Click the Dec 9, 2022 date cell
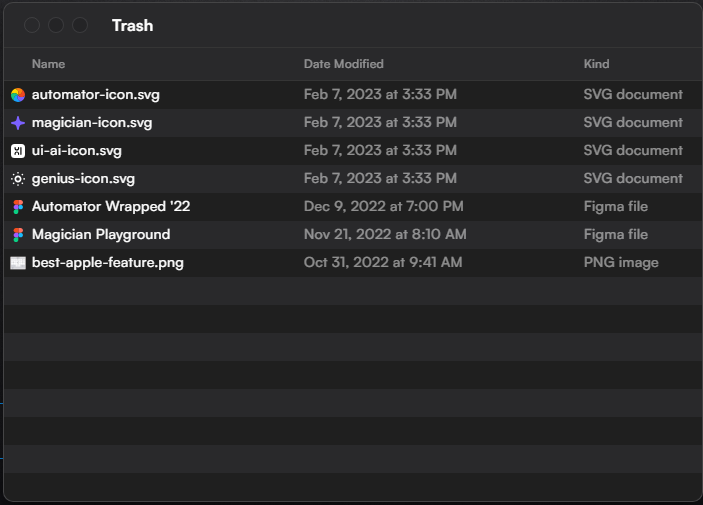The height and width of the screenshot is (505, 703). (383, 206)
